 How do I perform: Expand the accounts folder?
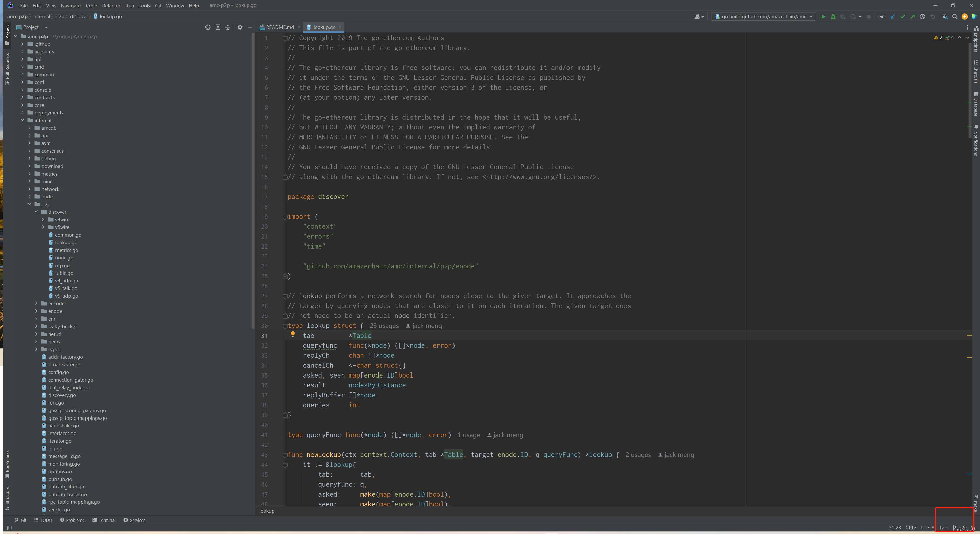tap(22, 52)
